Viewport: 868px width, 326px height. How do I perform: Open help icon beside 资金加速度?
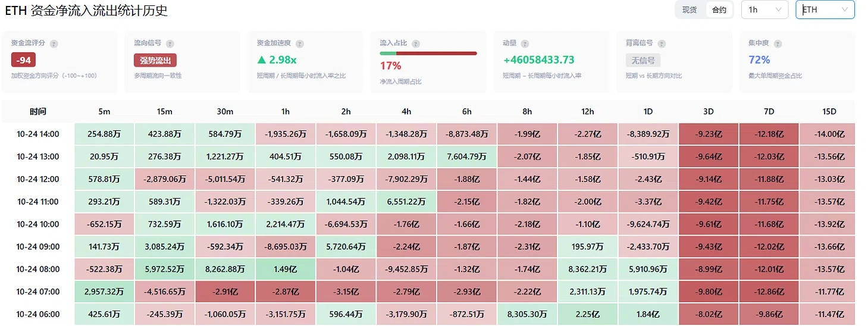pyautogui.click(x=299, y=44)
